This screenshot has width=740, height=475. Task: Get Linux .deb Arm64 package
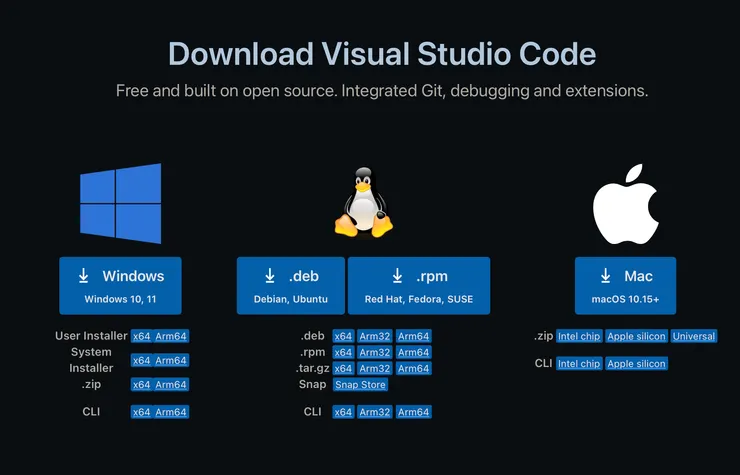(x=413, y=336)
